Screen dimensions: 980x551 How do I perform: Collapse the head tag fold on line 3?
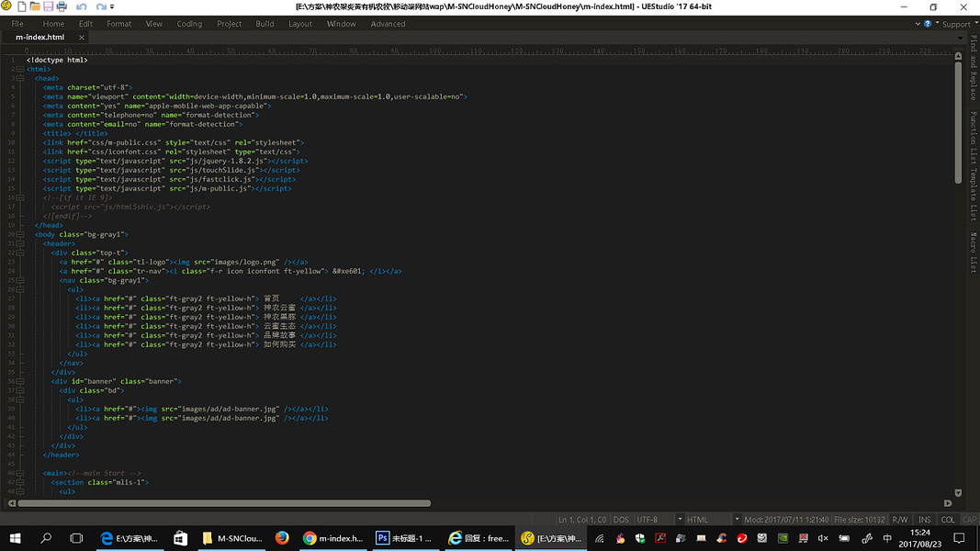20,79
